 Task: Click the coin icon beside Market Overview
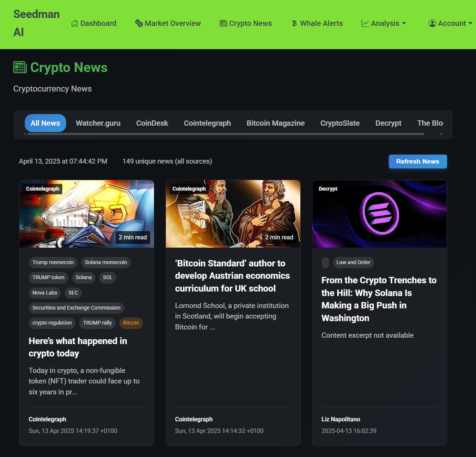coord(139,23)
